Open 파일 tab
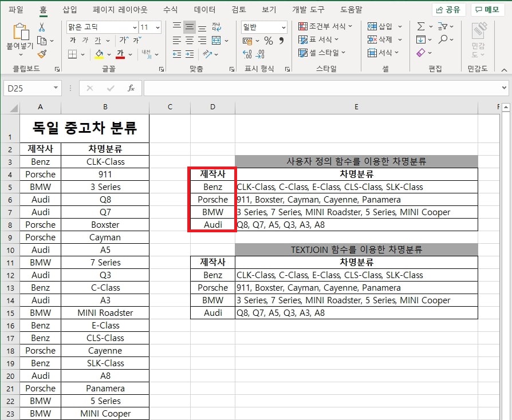 click(16, 10)
